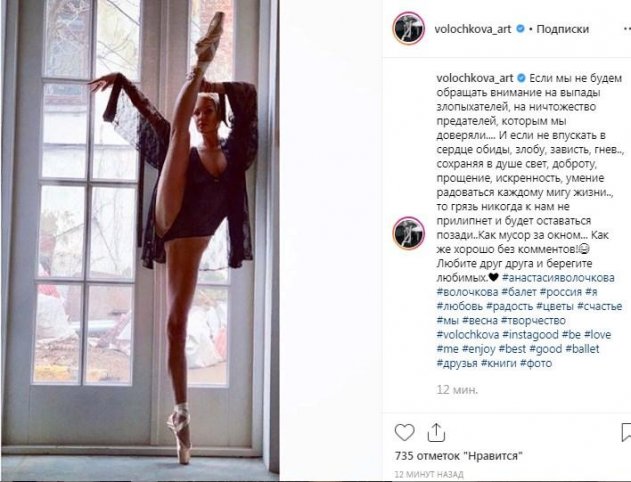Open the #книги hashtag
Viewport: 631px width, 482px height.
pos(499,363)
